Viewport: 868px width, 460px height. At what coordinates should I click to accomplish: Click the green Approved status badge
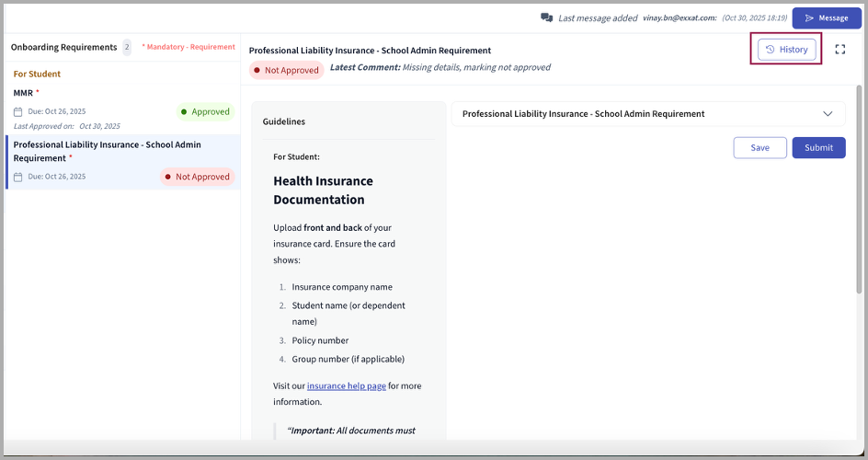[205, 112]
